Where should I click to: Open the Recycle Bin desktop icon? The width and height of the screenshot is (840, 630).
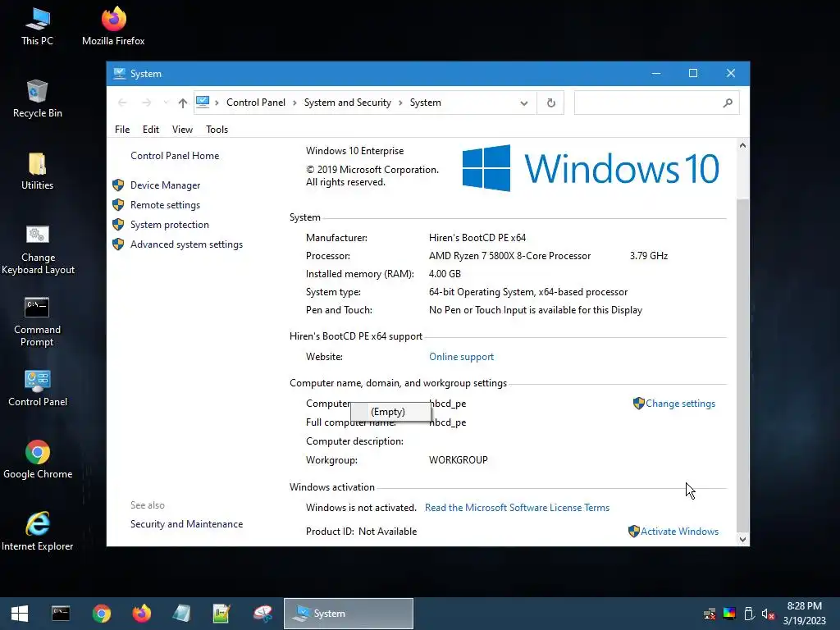(37, 99)
